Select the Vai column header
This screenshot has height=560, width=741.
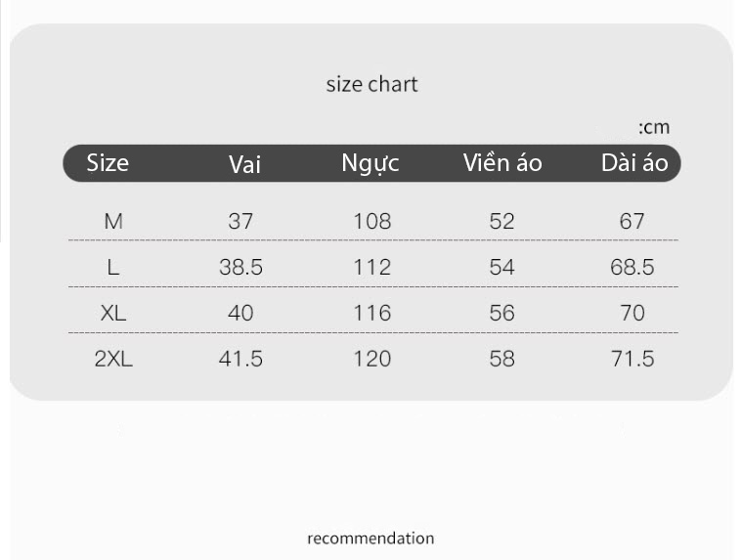click(244, 164)
